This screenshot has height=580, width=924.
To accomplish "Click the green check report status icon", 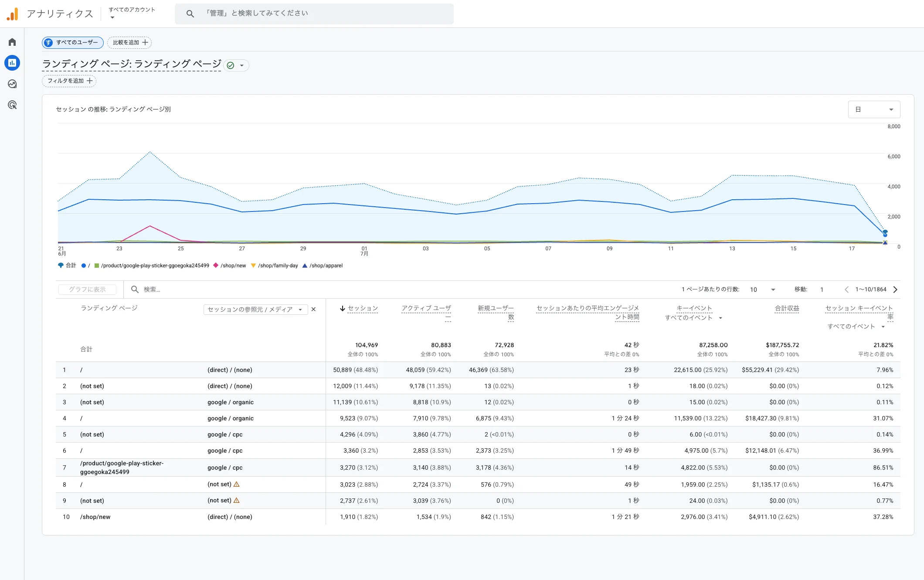I will coord(231,65).
